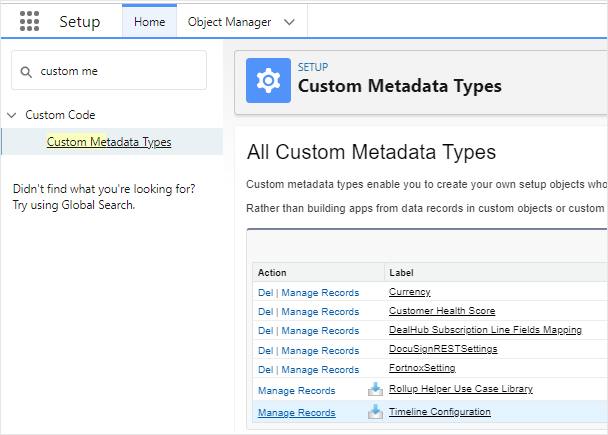
Task: Open DealHub Subscription Line Fields Mapping
Action: 484,330
